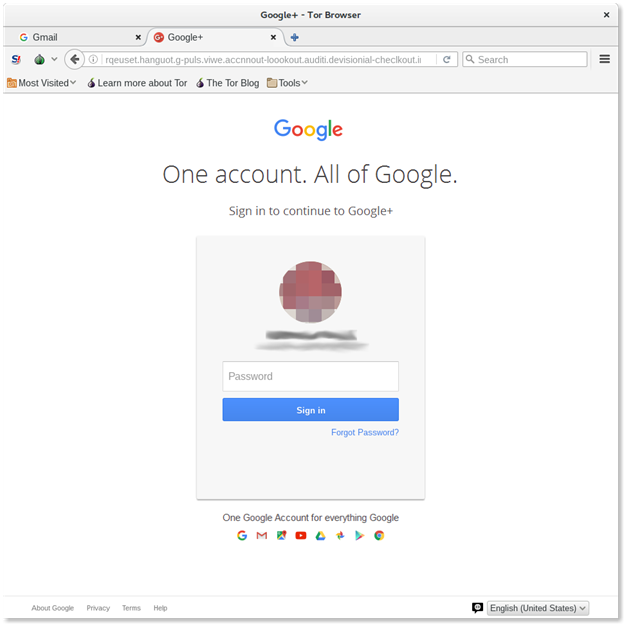Viewport: 624px width, 624px height.
Task: Switch to the Gmail tab
Action: (x=79, y=37)
